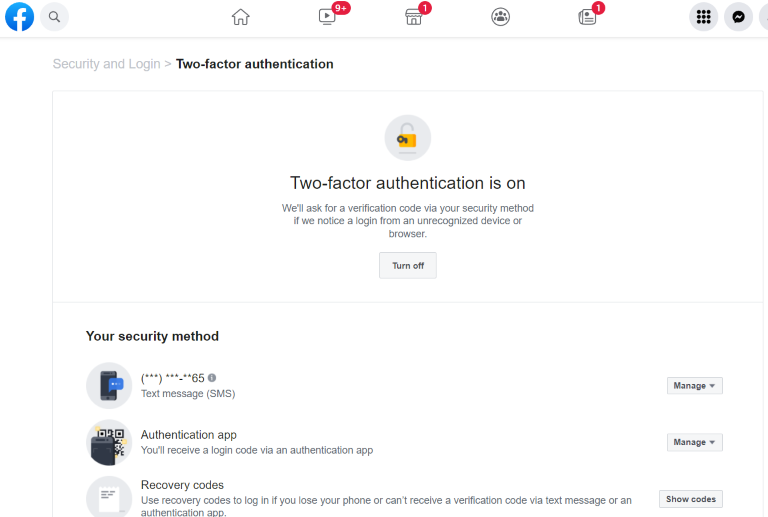
Task: Go back to Security and Login
Action: click(106, 64)
